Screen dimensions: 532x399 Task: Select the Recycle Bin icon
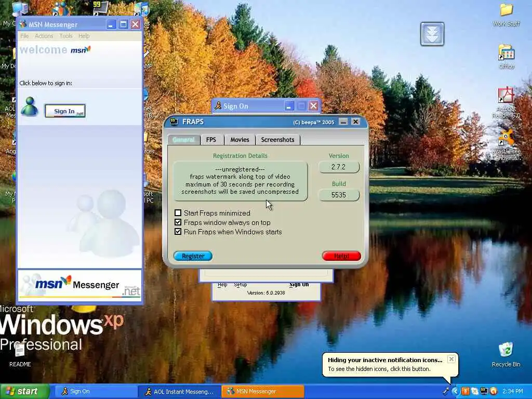coord(506,354)
